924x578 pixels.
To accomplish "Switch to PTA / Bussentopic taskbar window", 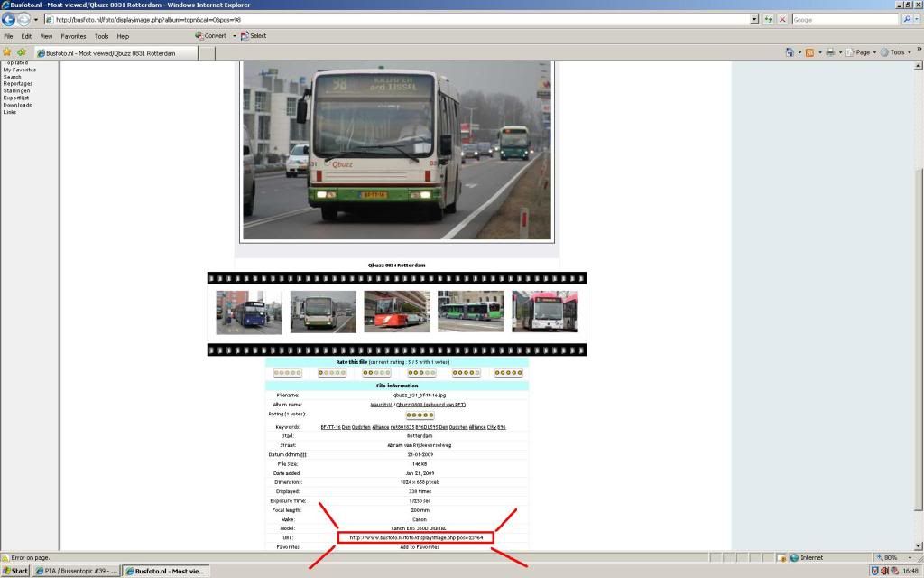I will tap(76, 571).
